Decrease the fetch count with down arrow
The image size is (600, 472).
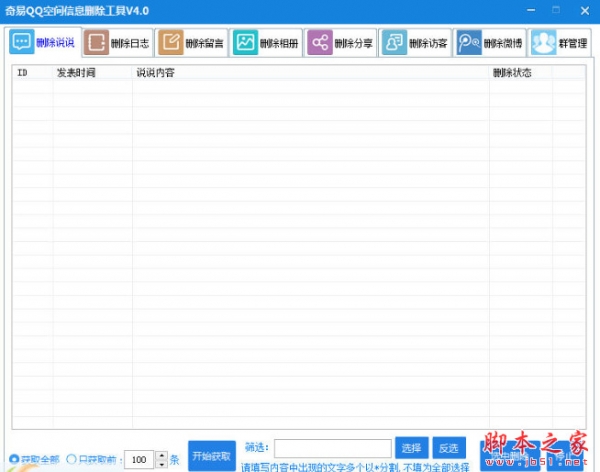161,465
